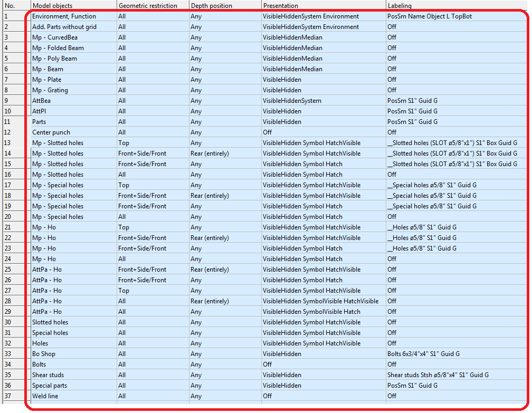Screen dimensions: 532x413
Task: Click row 18's Front+Side/Front restriction cell
Action: click(x=153, y=195)
